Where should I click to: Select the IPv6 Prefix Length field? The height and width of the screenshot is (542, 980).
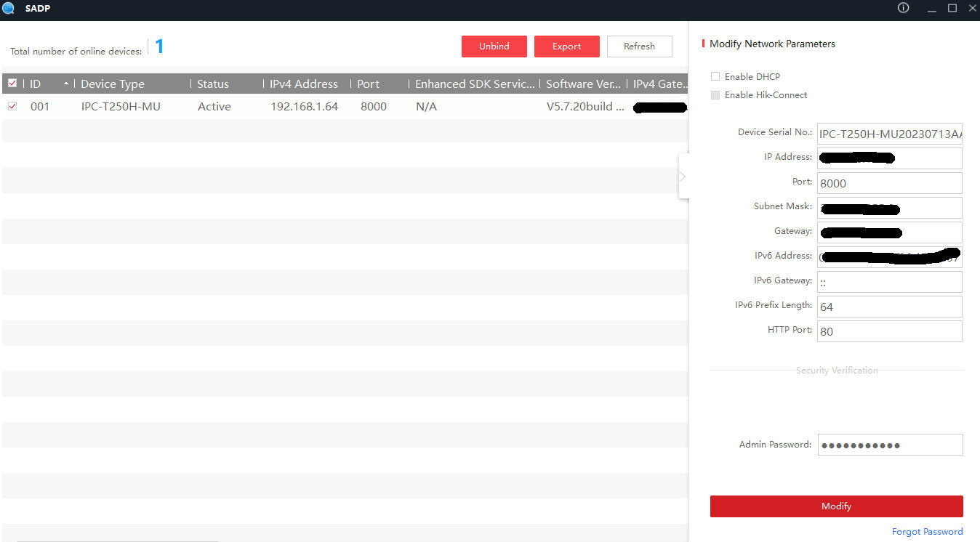pyautogui.click(x=889, y=307)
